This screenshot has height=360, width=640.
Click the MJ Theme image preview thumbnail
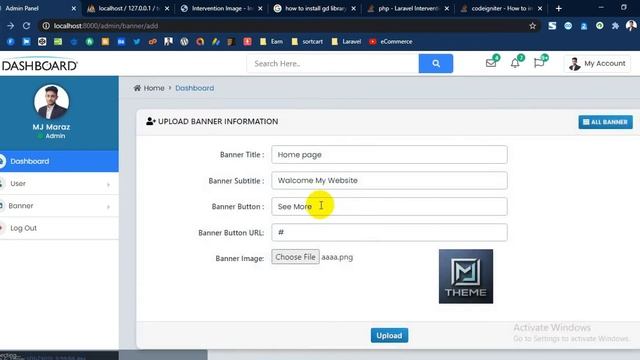coord(466,276)
